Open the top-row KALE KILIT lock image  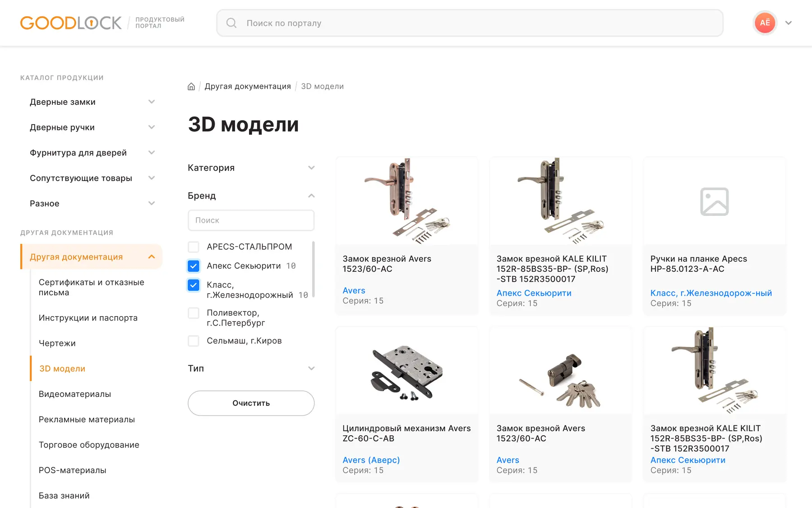[561, 201]
